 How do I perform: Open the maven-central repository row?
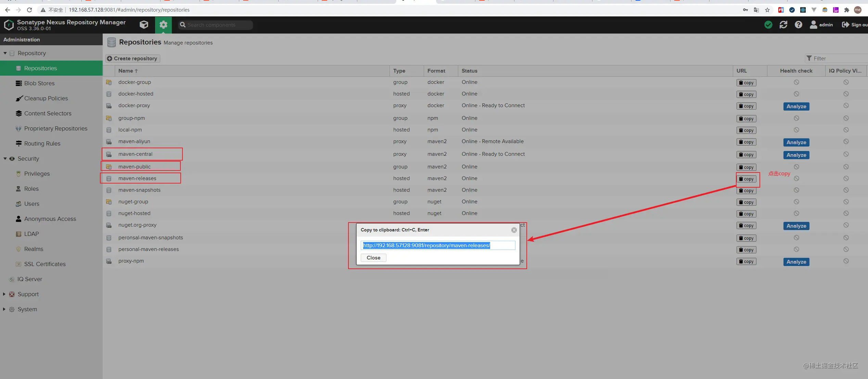[x=485, y=154]
